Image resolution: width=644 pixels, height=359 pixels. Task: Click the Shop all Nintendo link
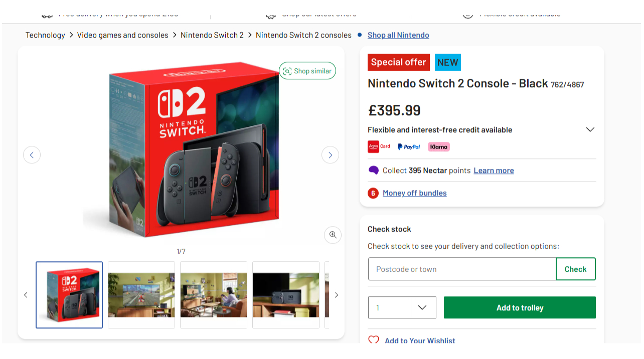pyautogui.click(x=398, y=35)
